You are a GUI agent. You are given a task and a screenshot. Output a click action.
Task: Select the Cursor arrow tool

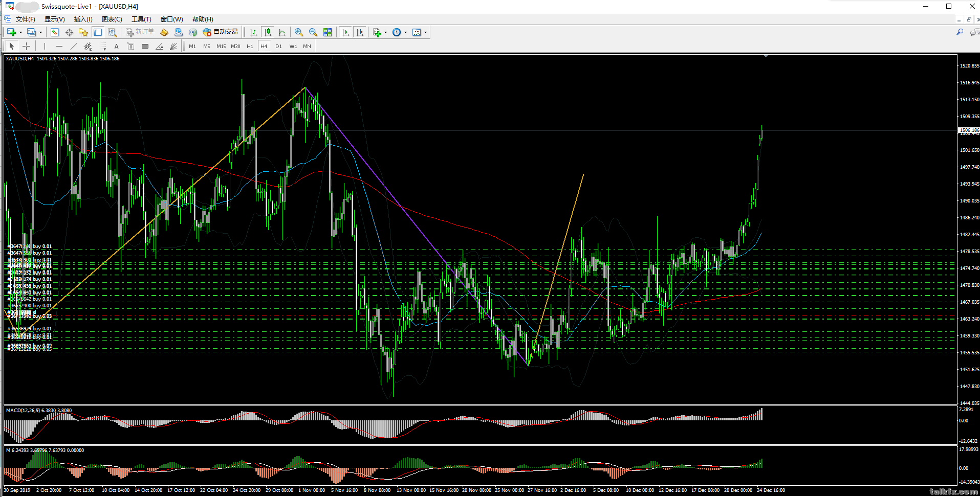click(12, 46)
